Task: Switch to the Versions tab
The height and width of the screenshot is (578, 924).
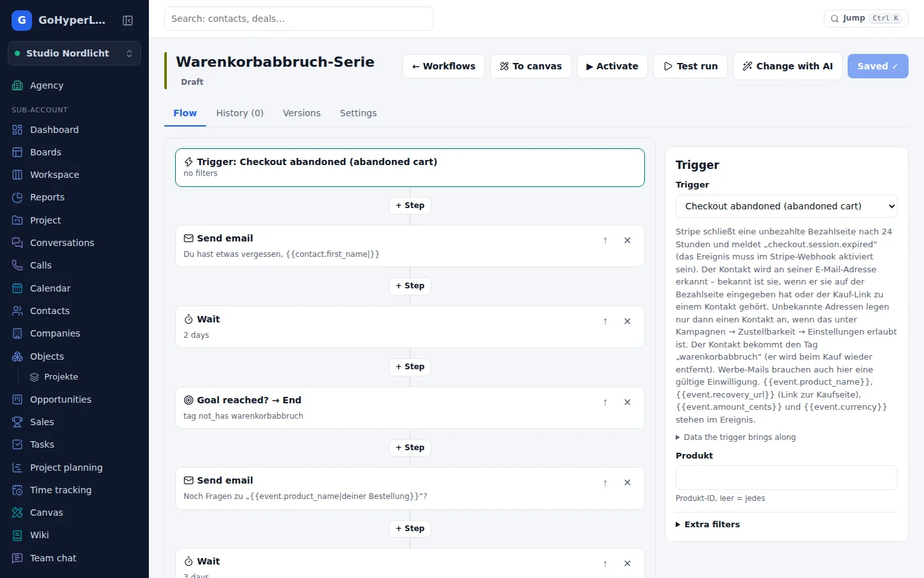Action: pyautogui.click(x=302, y=113)
